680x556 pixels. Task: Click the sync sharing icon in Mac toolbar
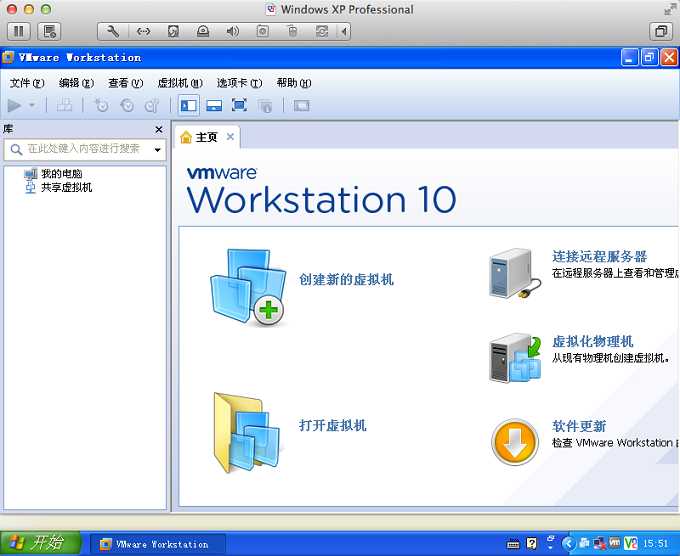[322, 31]
